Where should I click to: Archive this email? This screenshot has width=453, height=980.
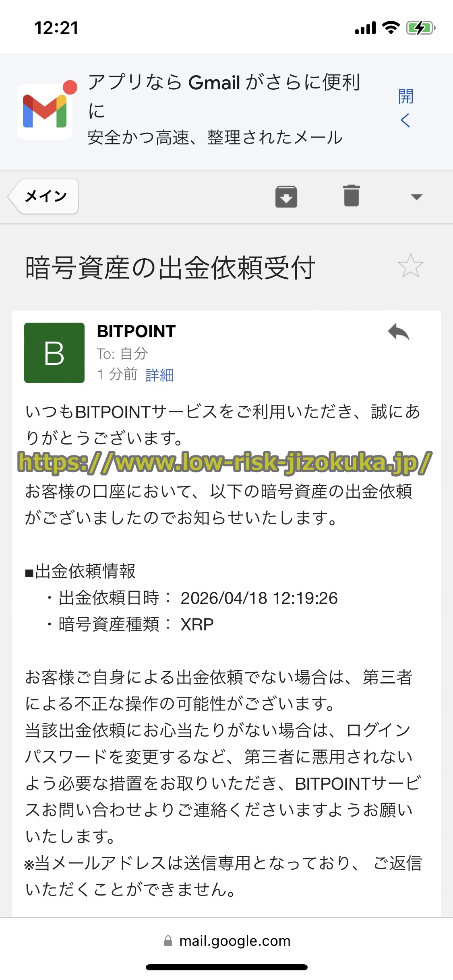point(286,197)
